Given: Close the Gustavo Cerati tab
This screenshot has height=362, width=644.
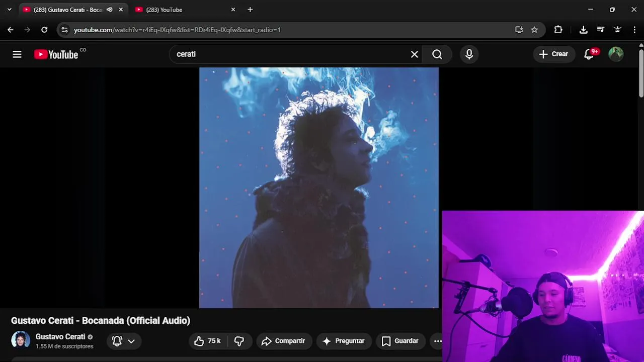Looking at the screenshot, I should pyautogui.click(x=121, y=10).
